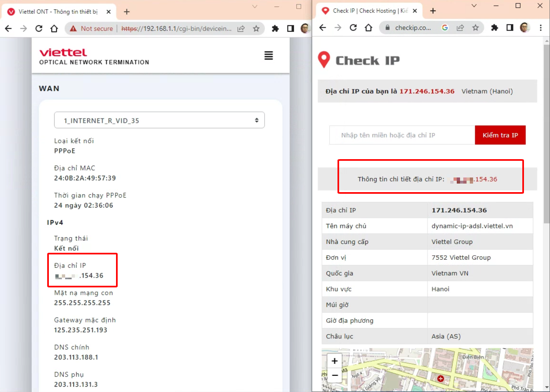The image size is (550, 392).
Task: Reload the Viettel ONT page
Action: click(x=39, y=28)
